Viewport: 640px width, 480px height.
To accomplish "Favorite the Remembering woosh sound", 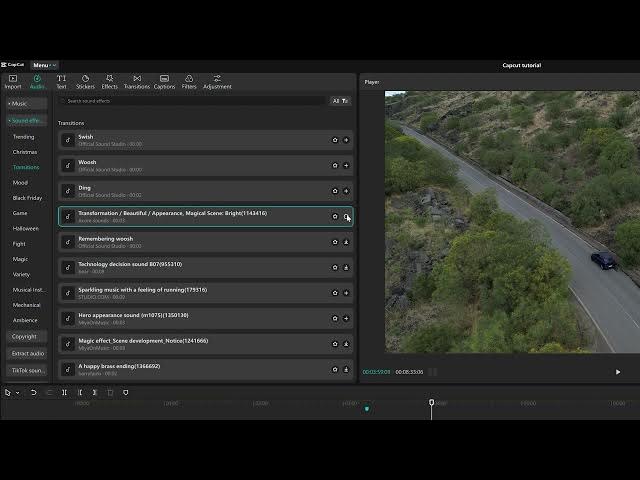I will click(335, 242).
